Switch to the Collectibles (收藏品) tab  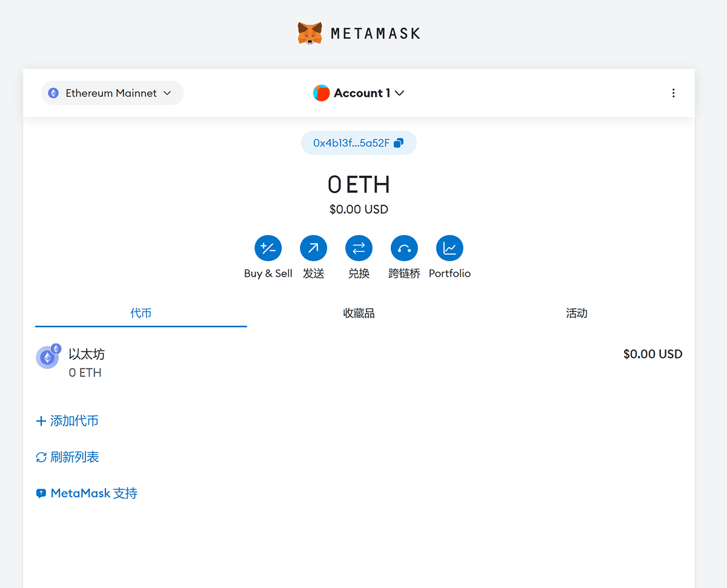pyautogui.click(x=359, y=313)
